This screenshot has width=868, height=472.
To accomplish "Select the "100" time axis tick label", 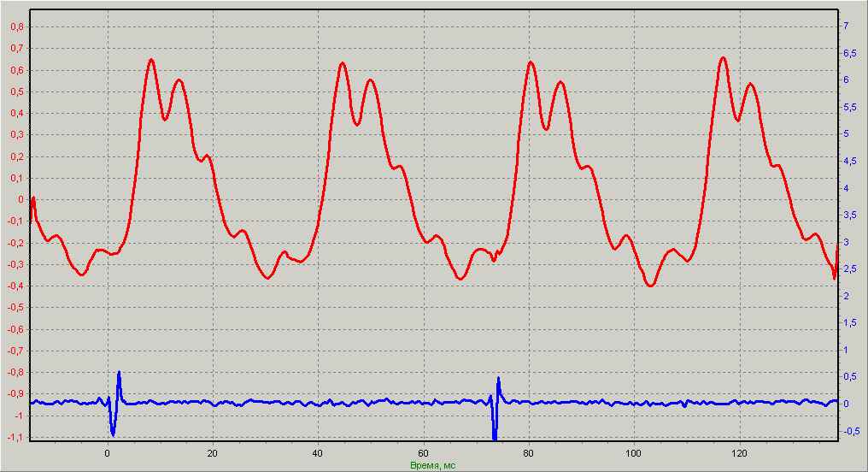I will point(634,452).
